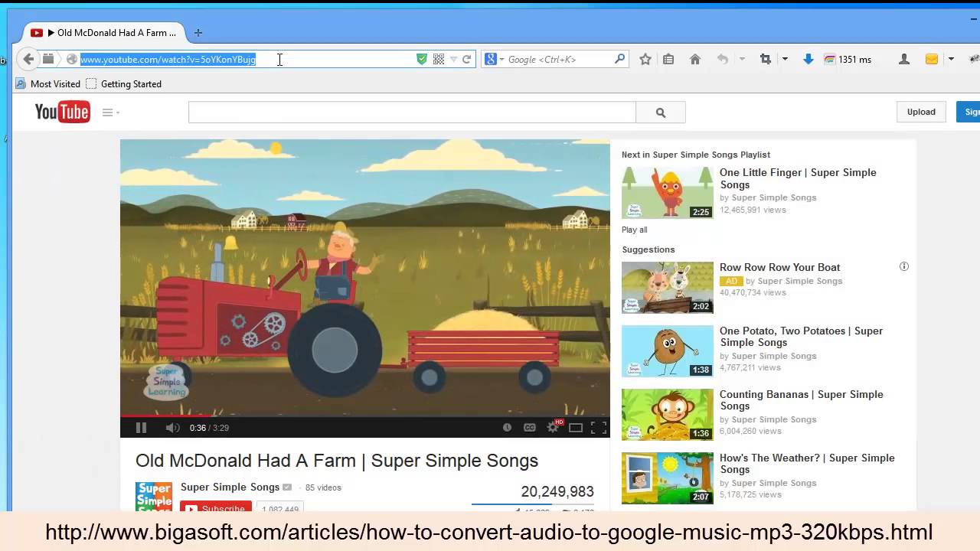Open the Watch Later clock icon
This screenshot has height=551, width=980.
click(x=507, y=428)
